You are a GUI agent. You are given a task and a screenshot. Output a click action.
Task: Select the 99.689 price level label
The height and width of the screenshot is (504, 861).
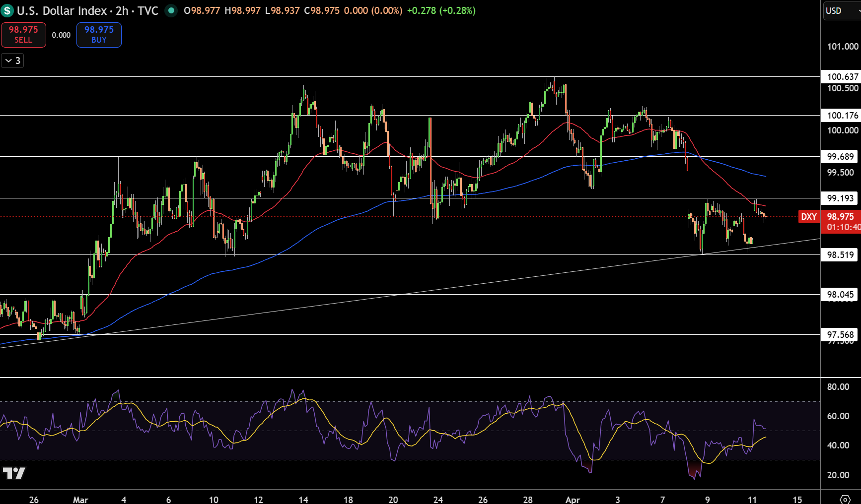click(840, 156)
